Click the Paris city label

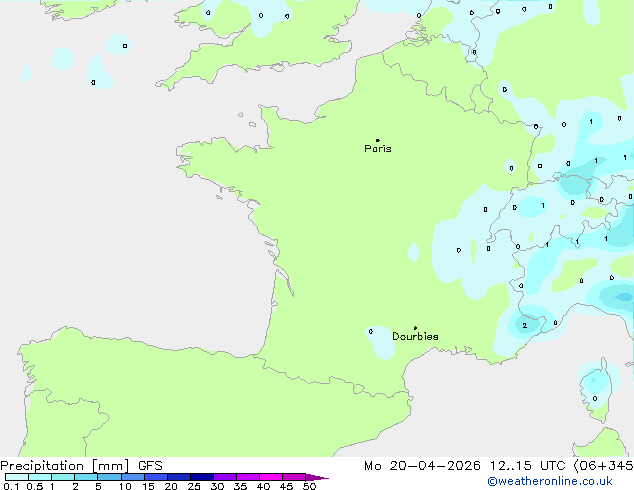click(378, 148)
